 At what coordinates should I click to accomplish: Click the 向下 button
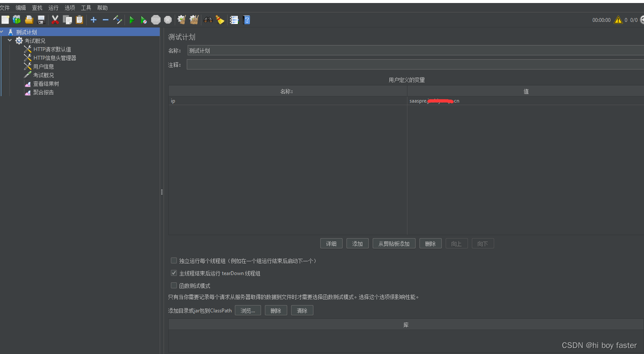[x=483, y=244]
